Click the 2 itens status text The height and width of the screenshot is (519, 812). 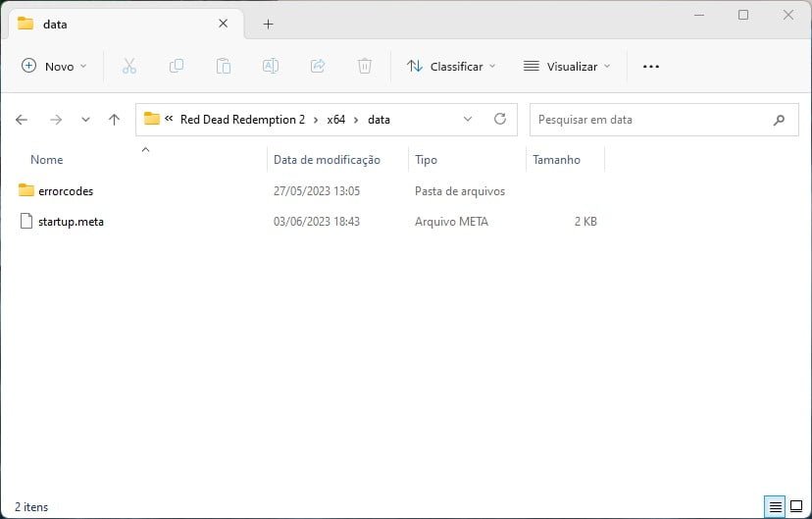point(31,507)
